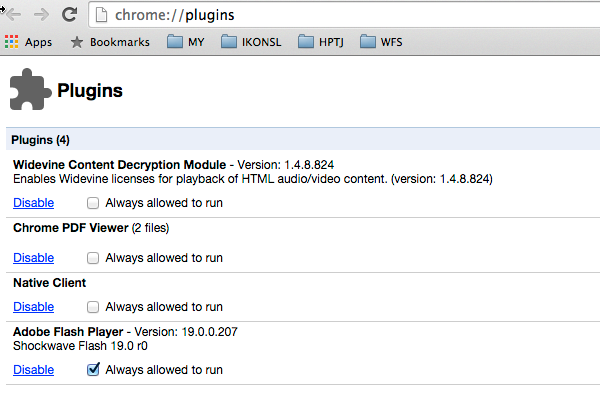Click the Plugins puzzle piece icon

pos(30,89)
